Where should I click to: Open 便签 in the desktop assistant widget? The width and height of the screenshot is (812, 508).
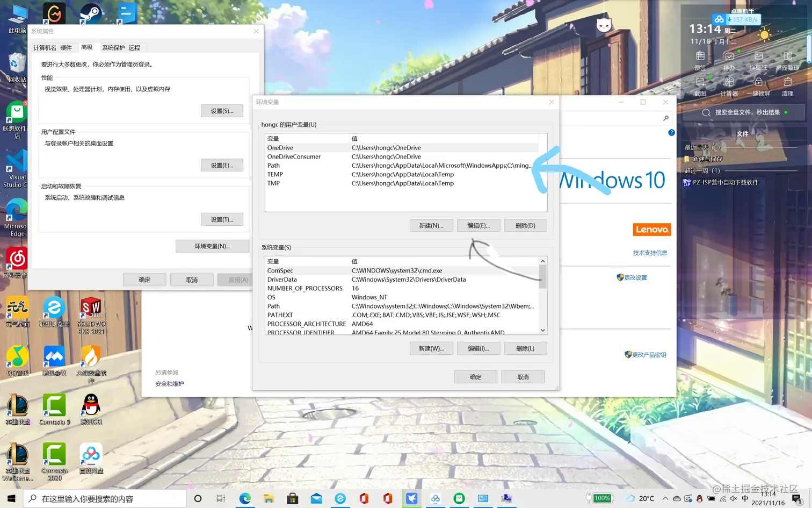(700, 61)
